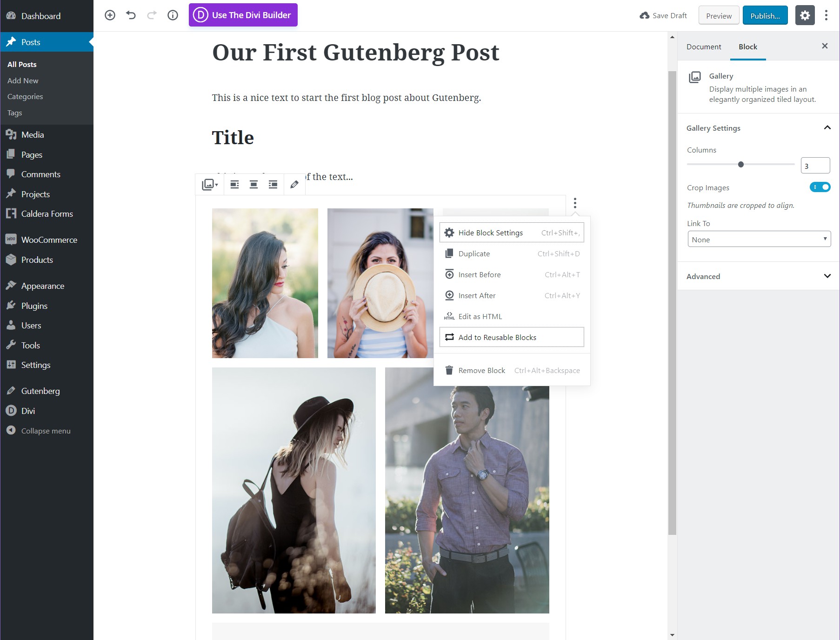Expand the Advanced panel

(759, 276)
